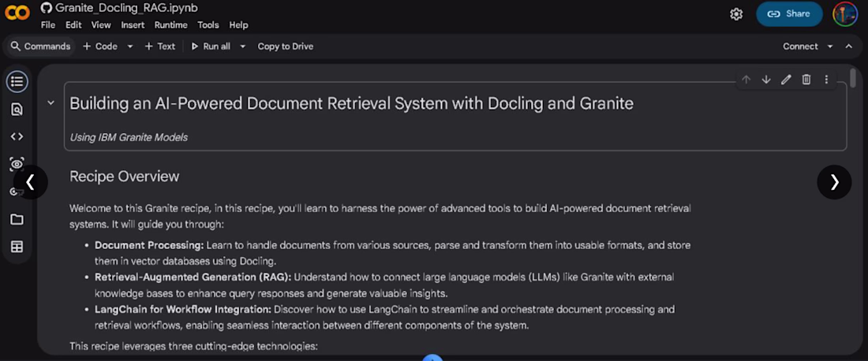Screen dimensions: 868x361
Task: Open the Run all dropdown arrow
Action: (242, 47)
